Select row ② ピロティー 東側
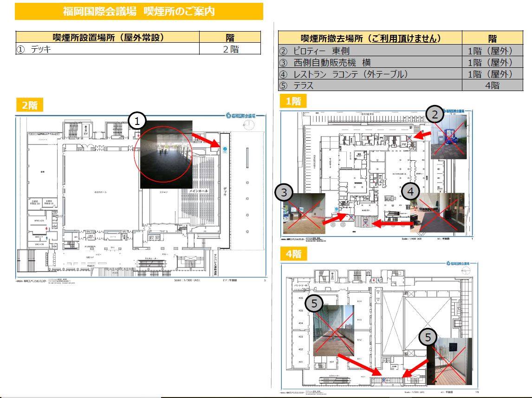 coord(401,51)
